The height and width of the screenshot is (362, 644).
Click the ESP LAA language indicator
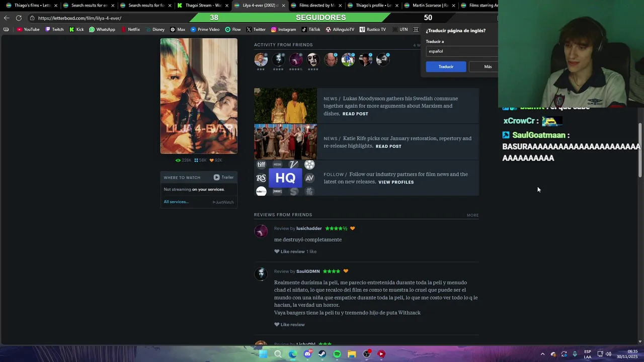click(x=588, y=354)
